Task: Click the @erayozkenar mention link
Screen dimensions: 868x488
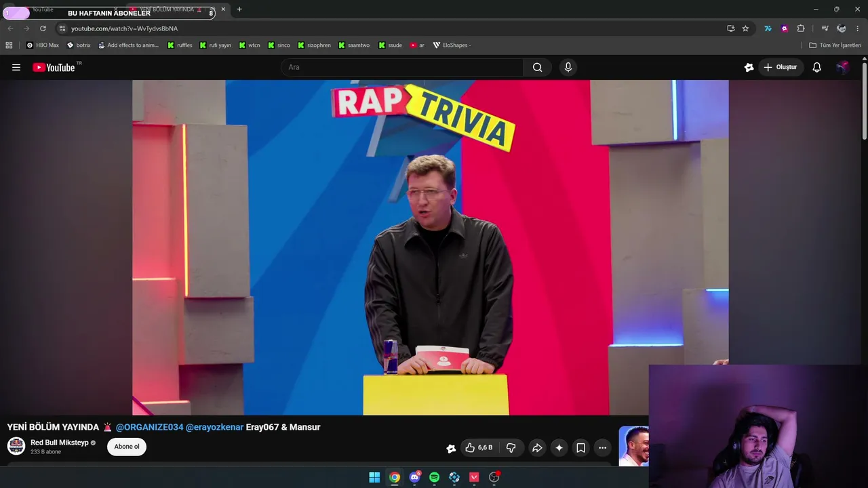Action: coord(214,427)
